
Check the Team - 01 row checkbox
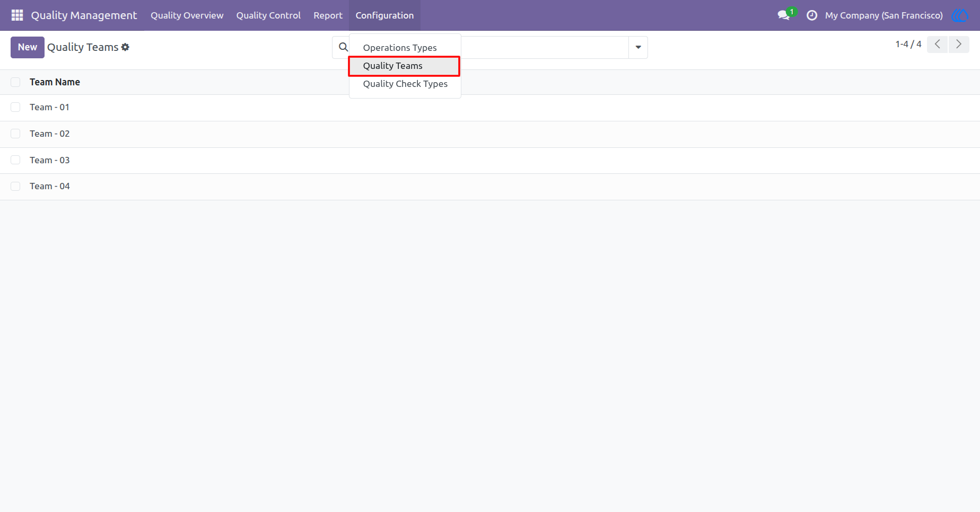(15, 107)
